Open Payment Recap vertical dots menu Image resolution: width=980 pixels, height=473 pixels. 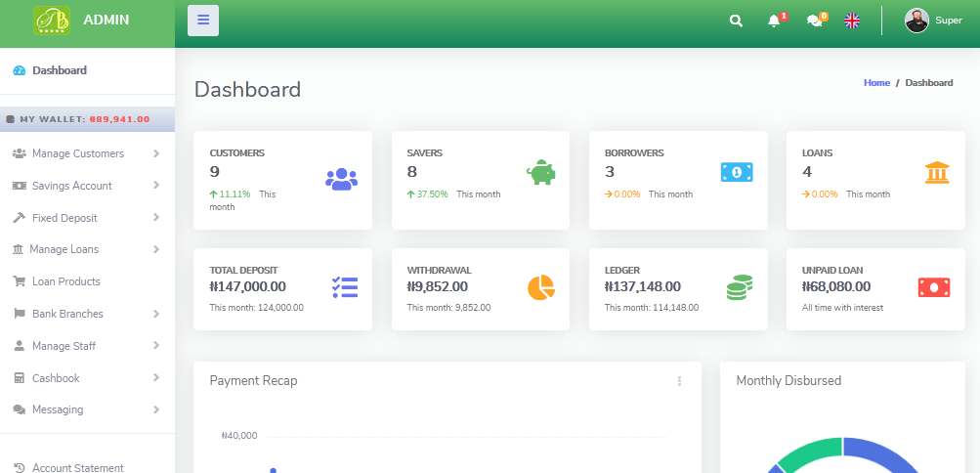pos(679,381)
